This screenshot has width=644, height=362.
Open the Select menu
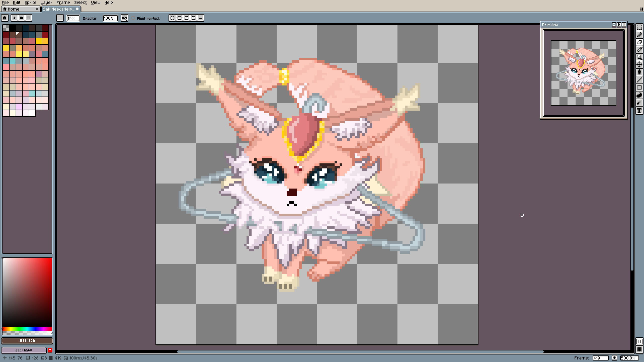pyautogui.click(x=80, y=3)
